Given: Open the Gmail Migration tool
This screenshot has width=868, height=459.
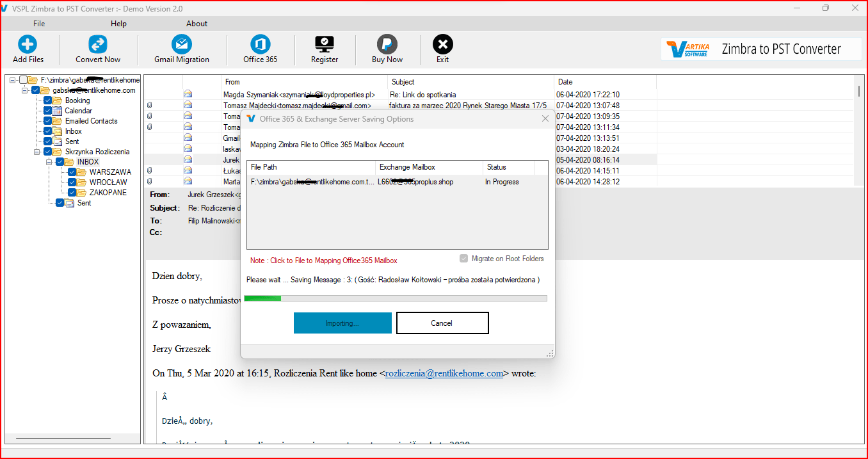Looking at the screenshot, I should point(182,44).
